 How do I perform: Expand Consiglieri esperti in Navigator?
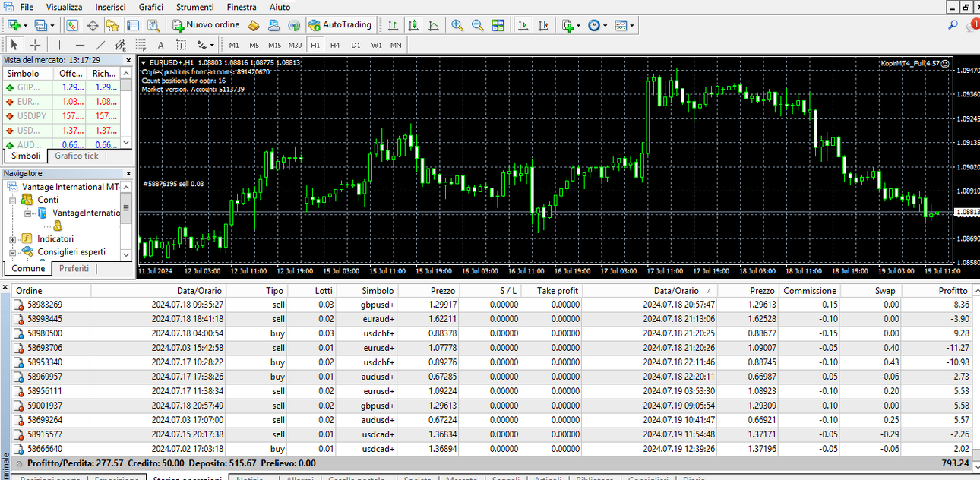pos(13,252)
